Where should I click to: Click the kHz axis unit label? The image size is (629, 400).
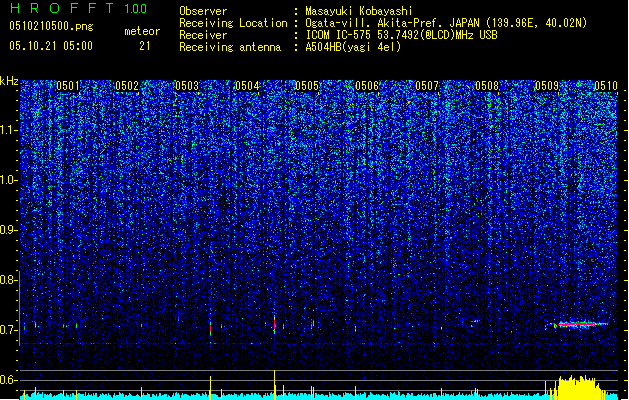pos(9,81)
